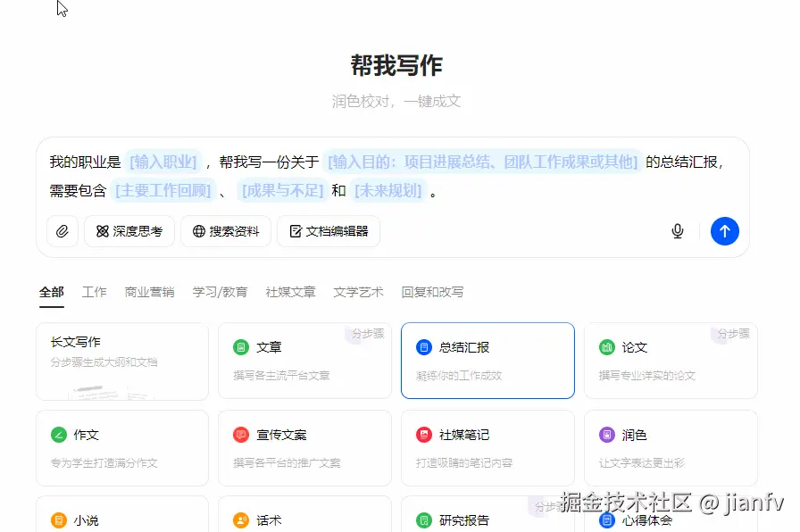
Task: Open the 回复和改写 tab
Action: [432, 292]
